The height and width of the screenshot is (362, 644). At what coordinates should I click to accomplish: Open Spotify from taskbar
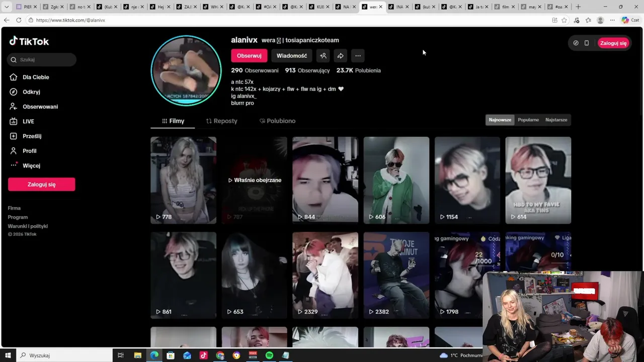pos(269,355)
